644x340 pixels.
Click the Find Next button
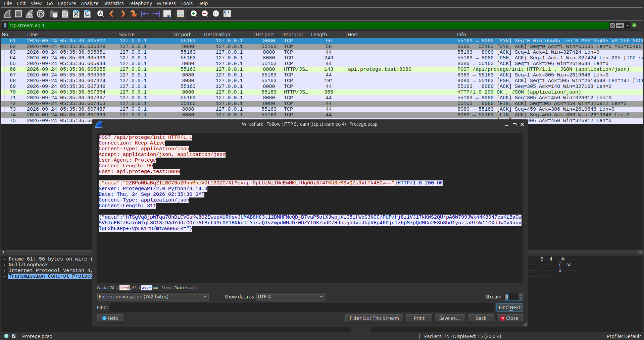[x=509, y=307]
